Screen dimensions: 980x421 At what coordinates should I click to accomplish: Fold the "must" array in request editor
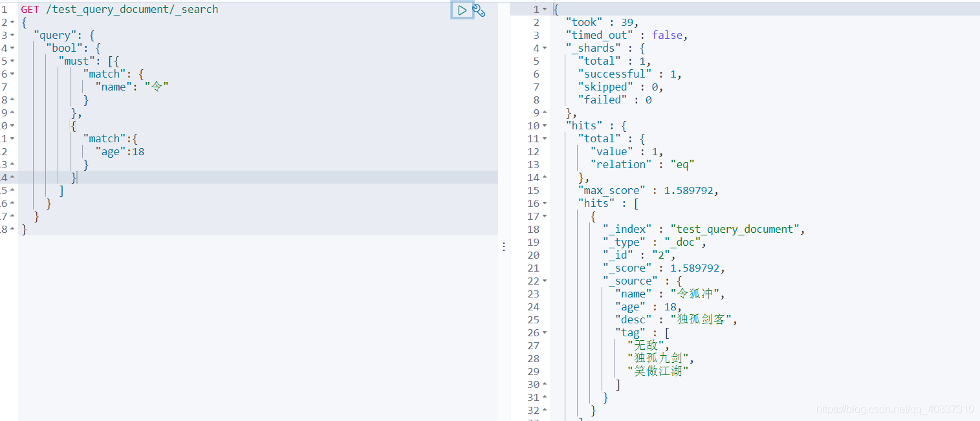(x=13, y=61)
